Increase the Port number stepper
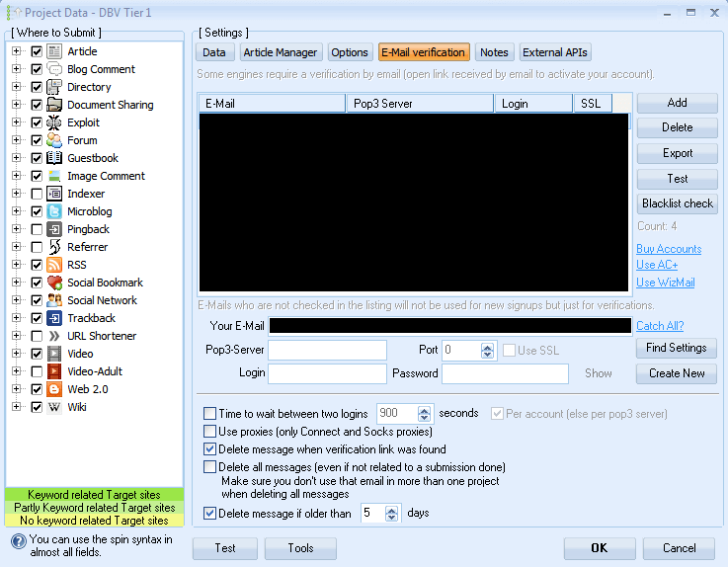 [x=487, y=346]
